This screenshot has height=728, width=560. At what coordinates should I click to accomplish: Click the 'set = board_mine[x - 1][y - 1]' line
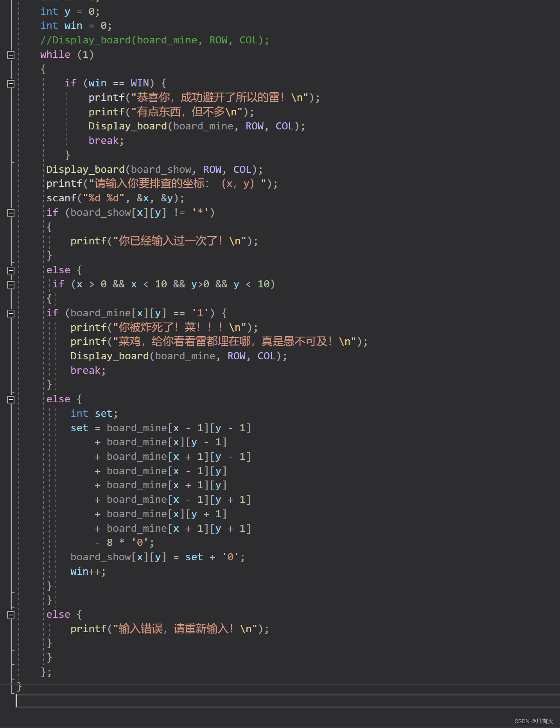[x=161, y=428]
